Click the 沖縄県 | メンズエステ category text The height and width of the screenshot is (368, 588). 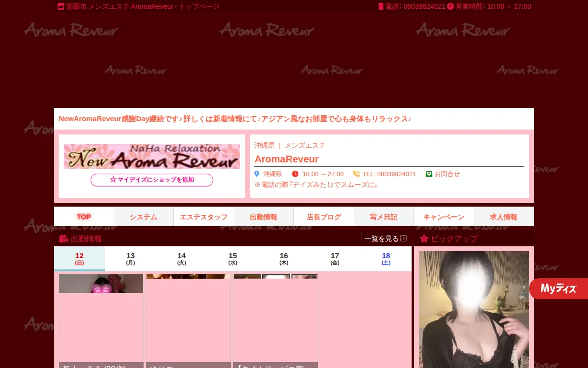[x=290, y=146]
